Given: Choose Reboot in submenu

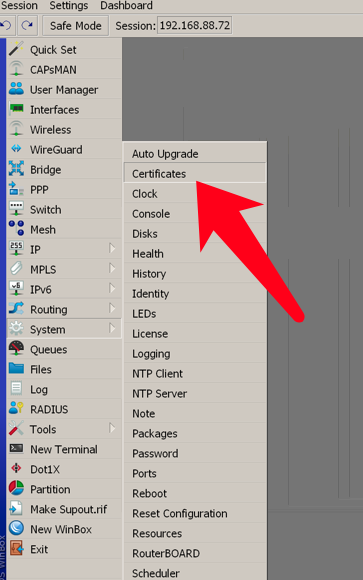Looking at the screenshot, I should (195, 493).
